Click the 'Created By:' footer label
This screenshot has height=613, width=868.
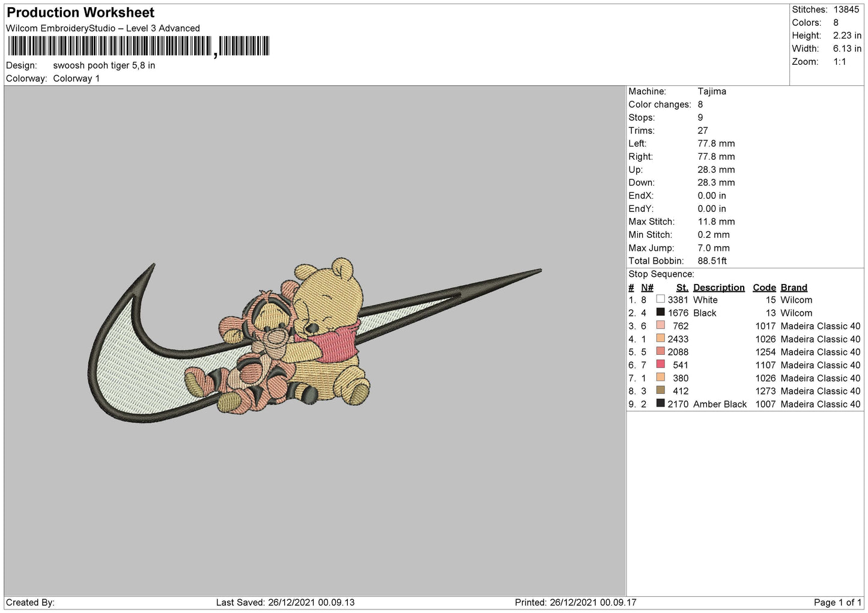30,602
